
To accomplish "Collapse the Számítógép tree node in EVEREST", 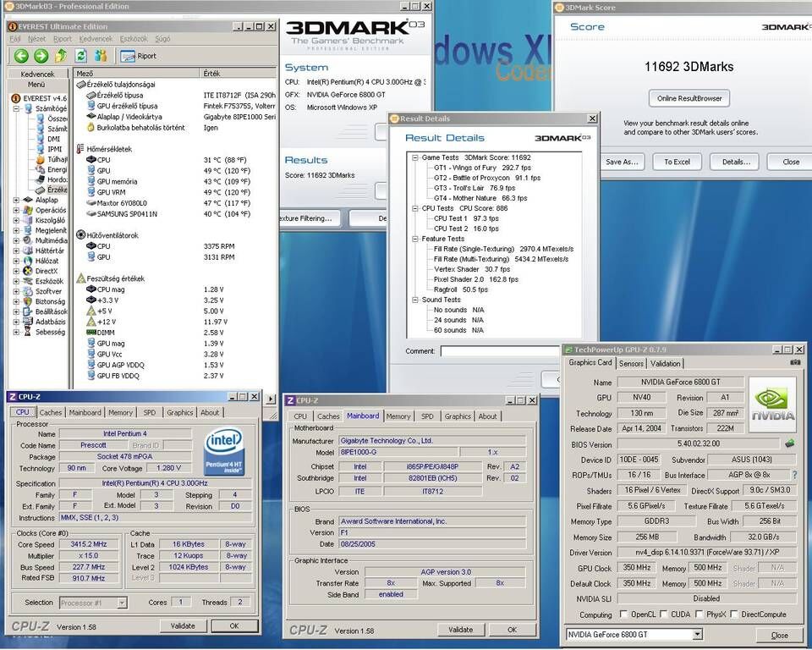I will 16,109.
